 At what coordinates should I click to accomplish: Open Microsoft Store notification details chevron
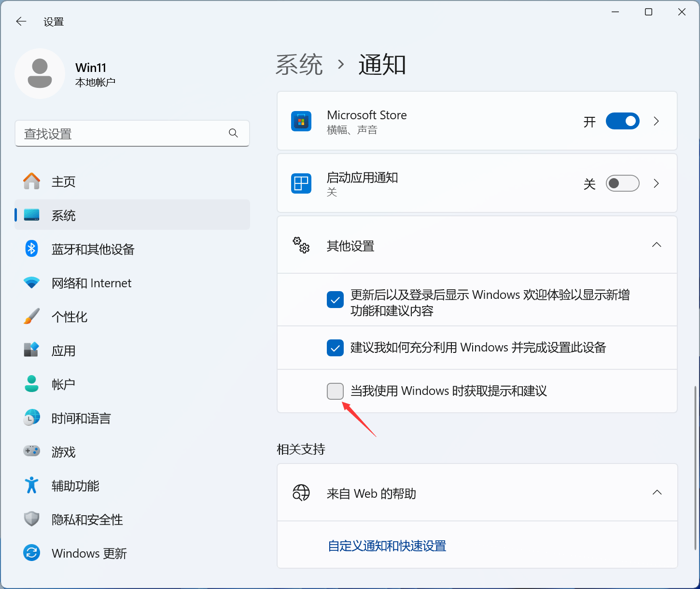click(x=656, y=121)
